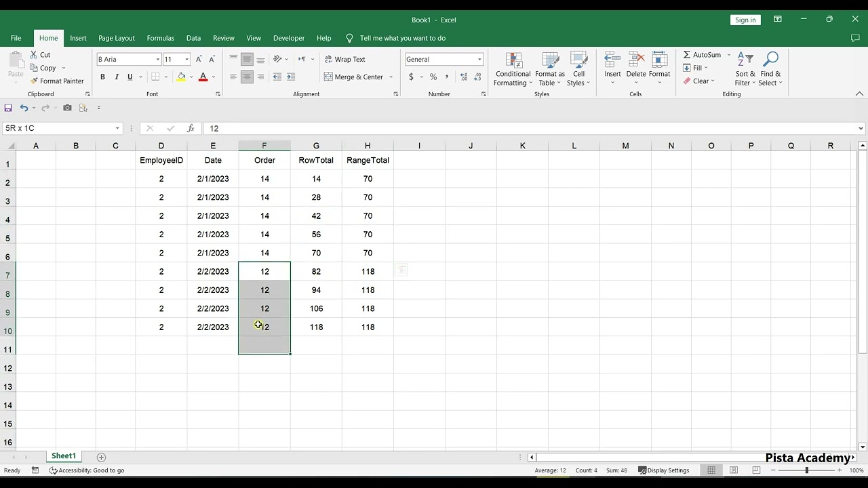
Task: Click the zoom slider
Action: pyautogui.click(x=806, y=470)
